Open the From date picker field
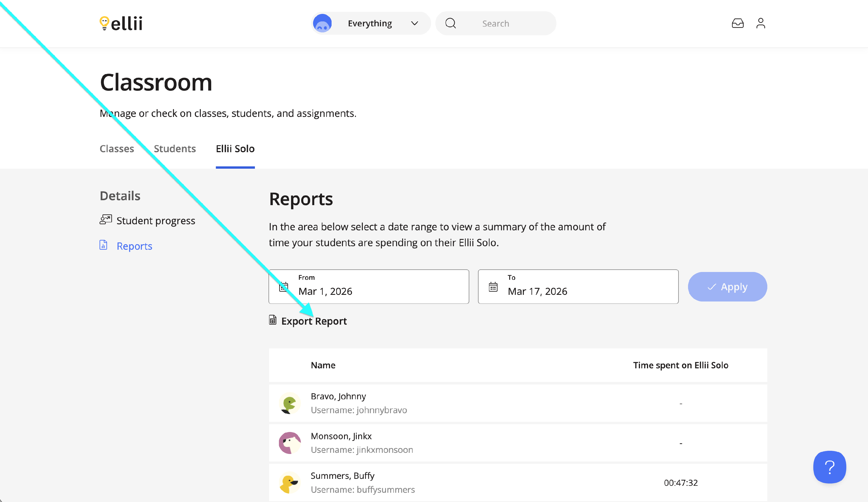Screen dimensions: 868x502 click(369, 287)
